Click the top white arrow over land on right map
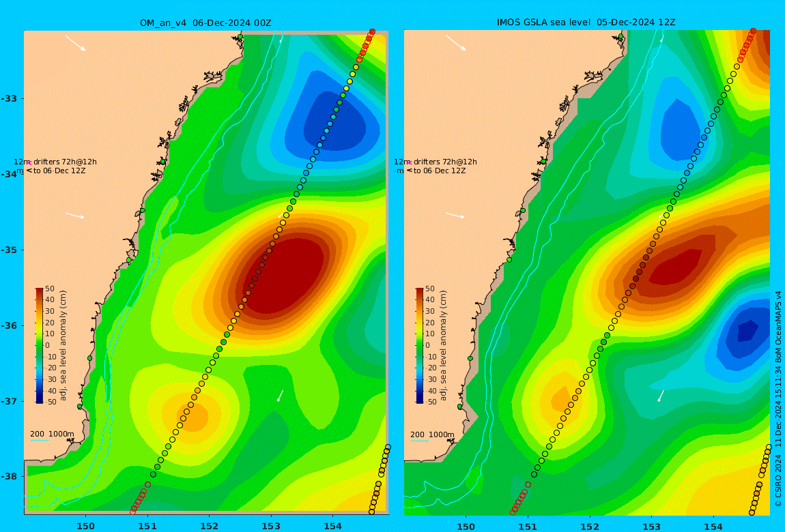The height and width of the screenshot is (532, 785). pyautogui.click(x=456, y=43)
